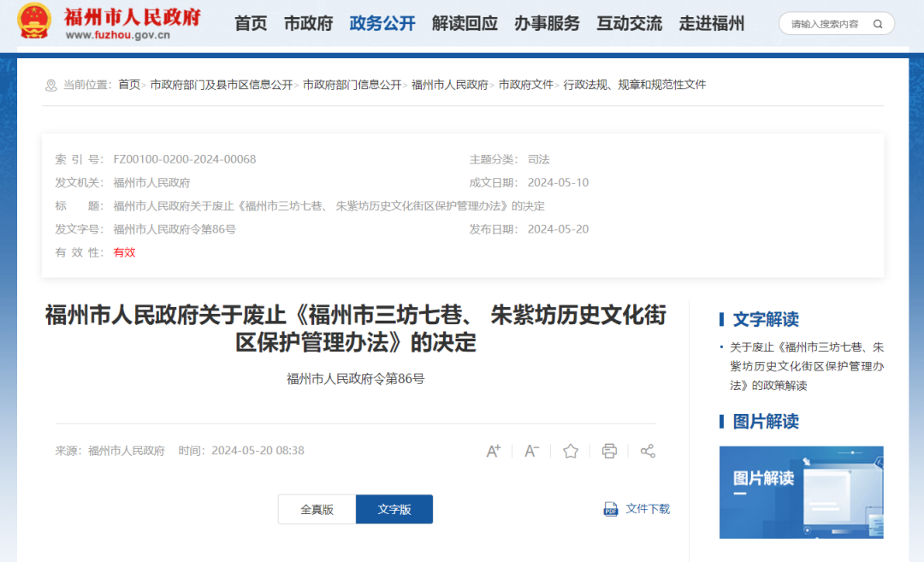Favorite the article with star icon
This screenshot has height=562, width=924.
point(571,452)
